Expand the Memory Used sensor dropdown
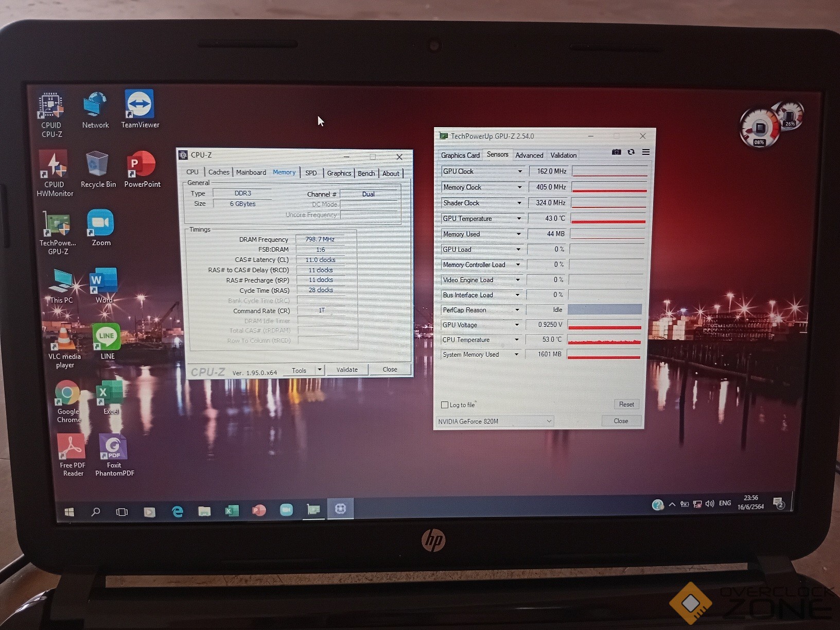This screenshot has height=630, width=840. 519,234
